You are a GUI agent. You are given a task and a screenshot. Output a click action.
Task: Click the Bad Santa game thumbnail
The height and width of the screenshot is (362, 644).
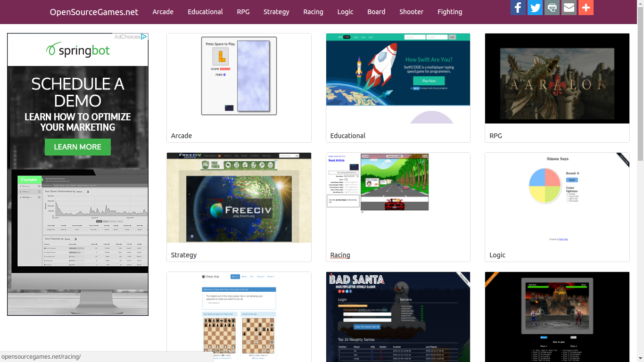(x=398, y=317)
